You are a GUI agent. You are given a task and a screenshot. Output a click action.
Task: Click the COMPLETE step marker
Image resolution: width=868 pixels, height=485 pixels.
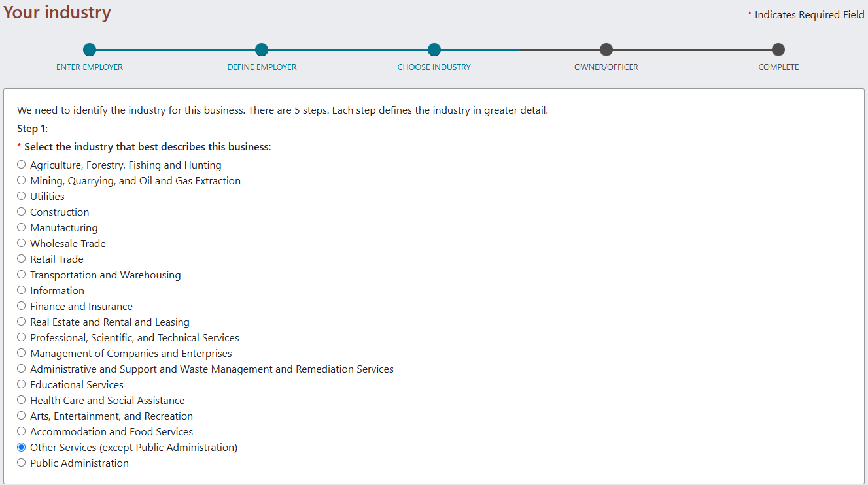[x=778, y=50]
